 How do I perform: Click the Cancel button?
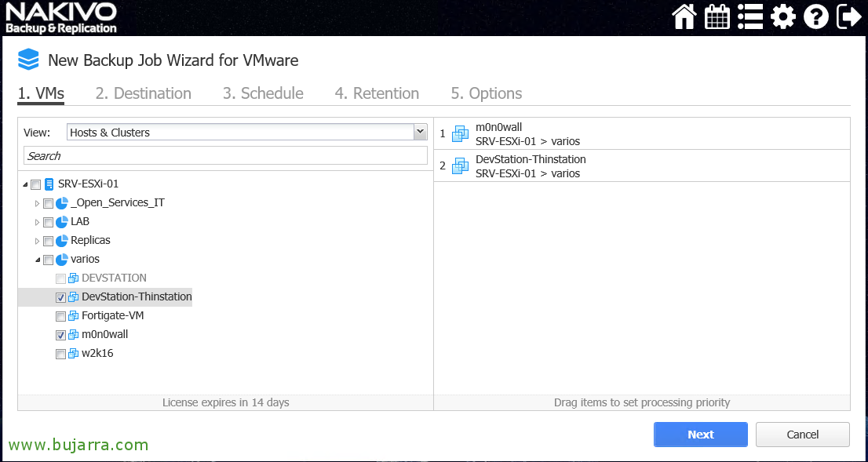pos(803,435)
